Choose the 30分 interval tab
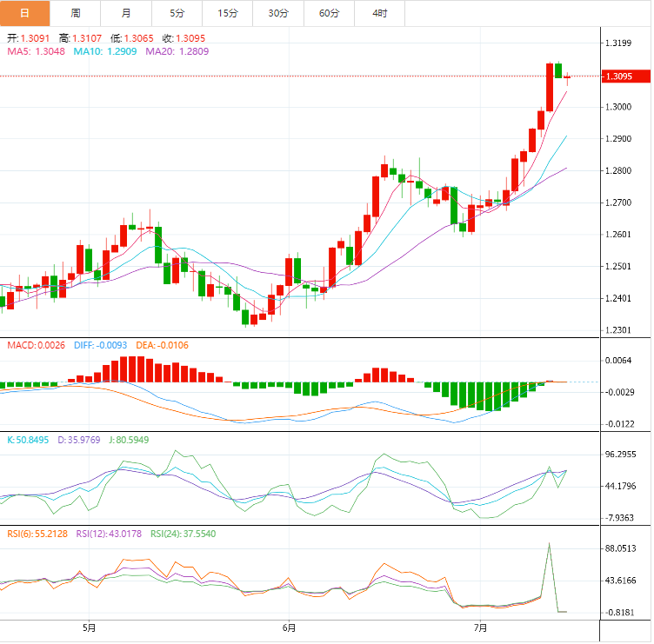 coord(278,13)
